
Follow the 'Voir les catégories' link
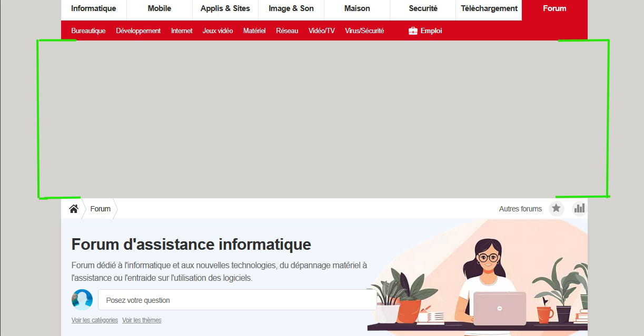(95, 320)
